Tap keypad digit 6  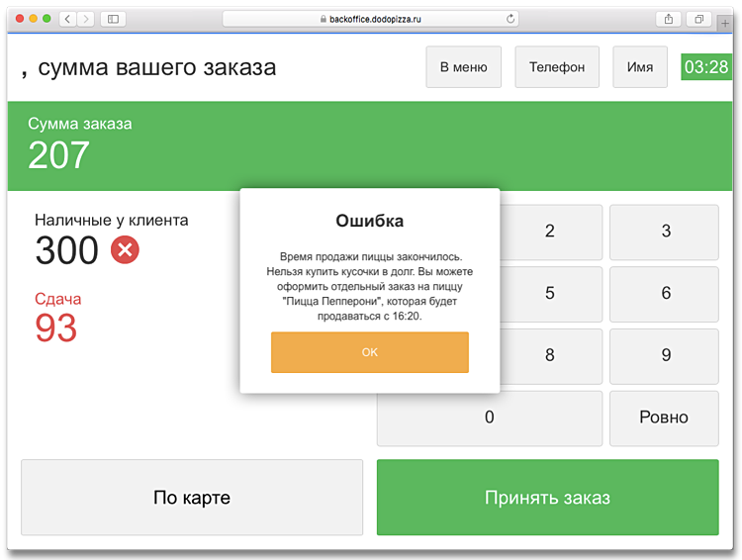pyautogui.click(x=664, y=294)
